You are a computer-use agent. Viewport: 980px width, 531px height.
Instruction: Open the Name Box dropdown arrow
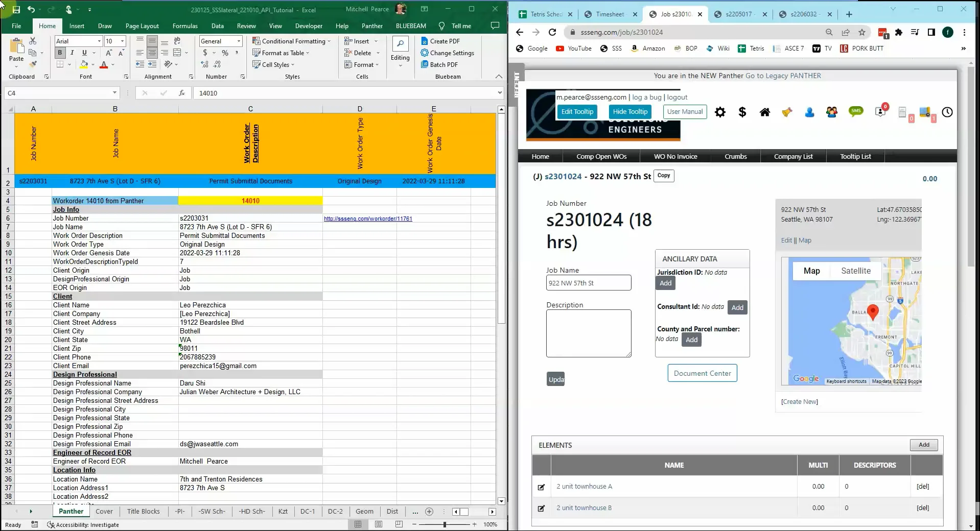(x=115, y=93)
